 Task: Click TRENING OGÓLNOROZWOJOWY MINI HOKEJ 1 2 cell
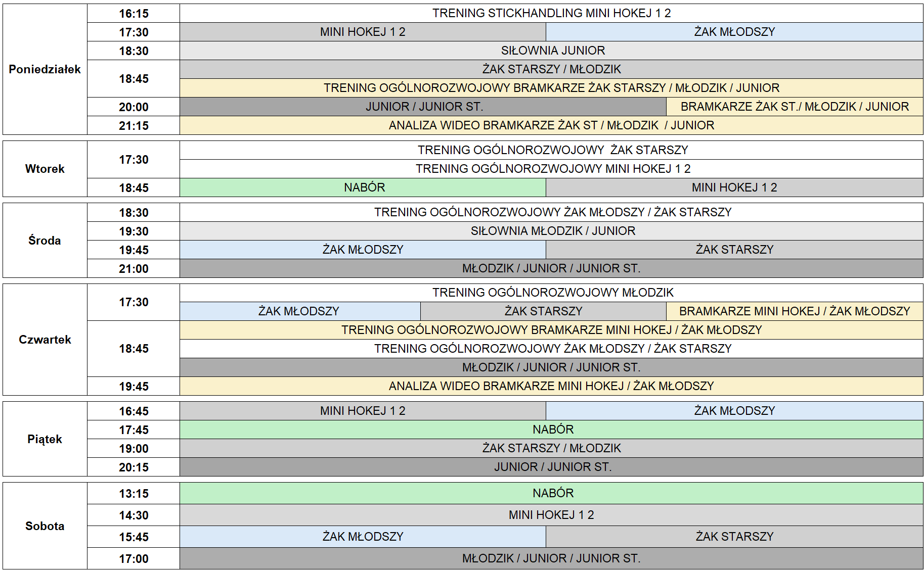551,169
